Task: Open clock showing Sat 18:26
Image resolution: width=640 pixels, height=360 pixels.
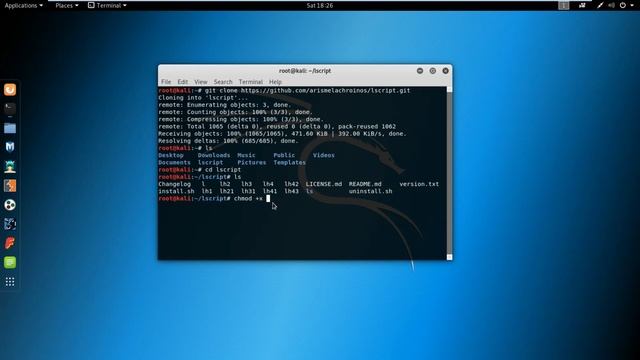Action: 320,5
